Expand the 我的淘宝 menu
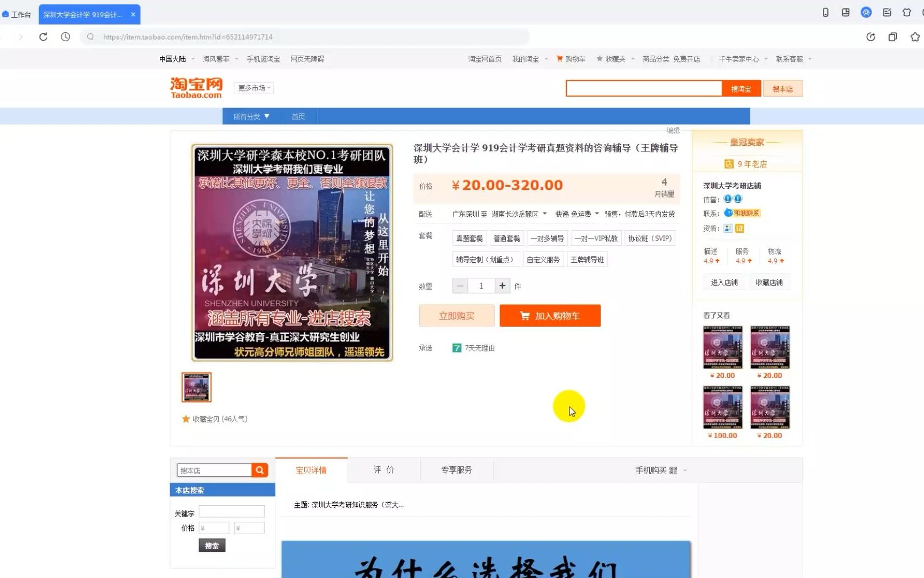Image resolution: width=924 pixels, height=578 pixels. pos(530,59)
